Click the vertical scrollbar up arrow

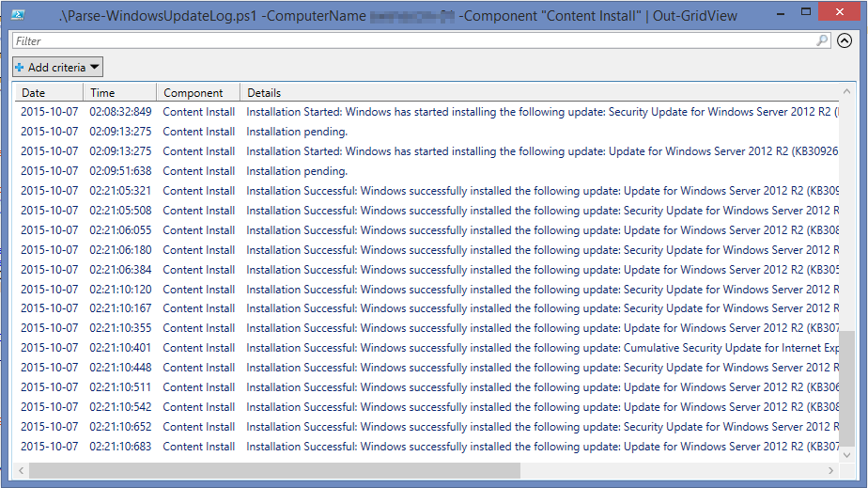847,92
